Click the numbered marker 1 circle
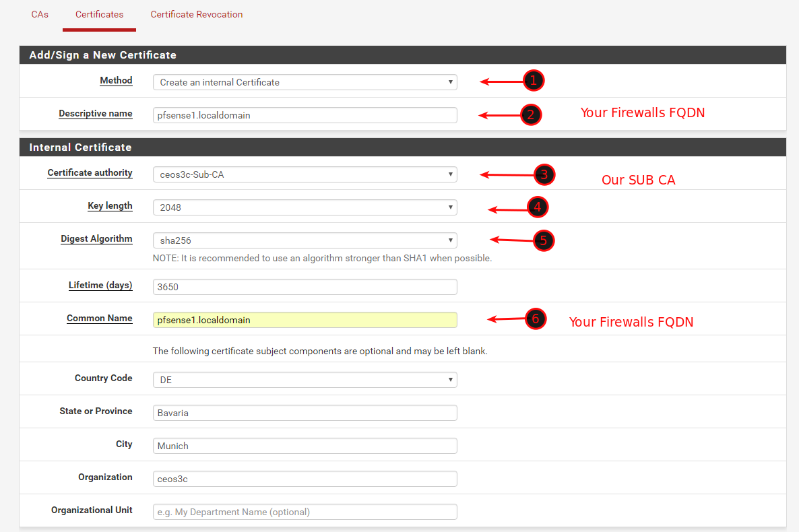The width and height of the screenshot is (799, 532). point(534,81)
